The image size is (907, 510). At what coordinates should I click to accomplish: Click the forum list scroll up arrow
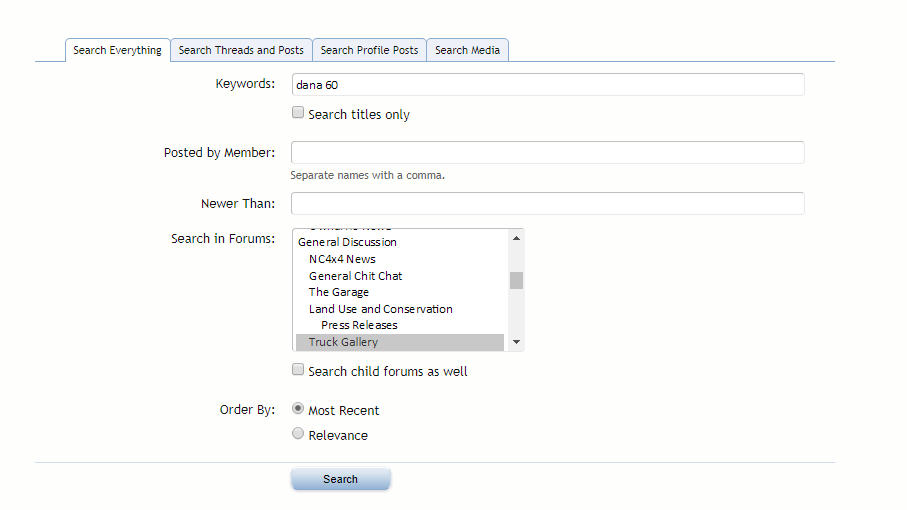point(516,238)
